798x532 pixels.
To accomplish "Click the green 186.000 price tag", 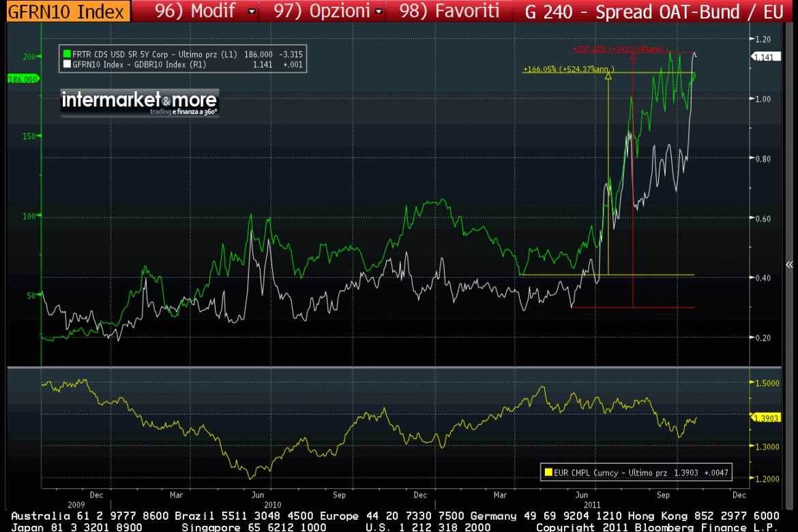I will tap(23, 79).
